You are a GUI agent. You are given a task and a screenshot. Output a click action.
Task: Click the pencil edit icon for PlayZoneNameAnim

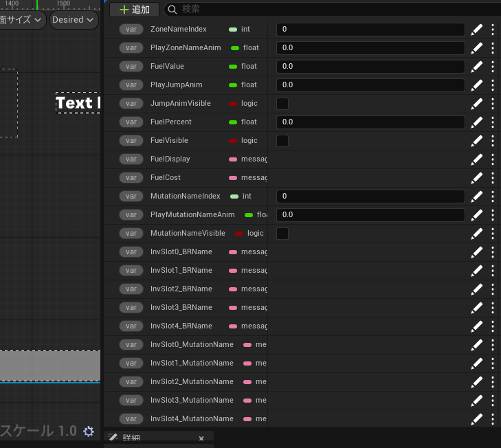pos(477,48)
